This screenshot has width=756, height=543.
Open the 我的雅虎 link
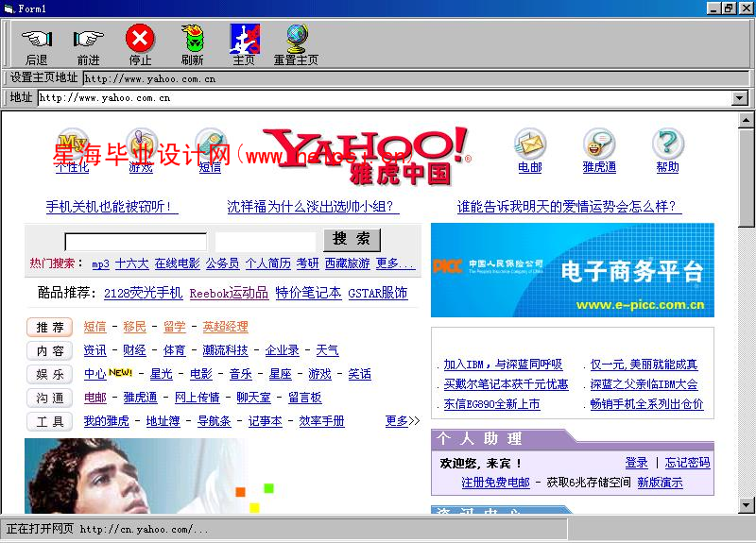(x=107, y=421)
